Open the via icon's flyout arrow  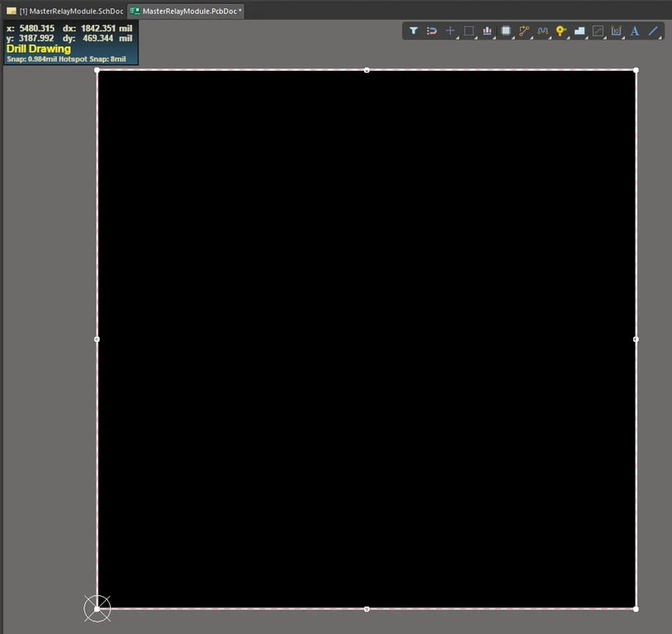(566, 36)
